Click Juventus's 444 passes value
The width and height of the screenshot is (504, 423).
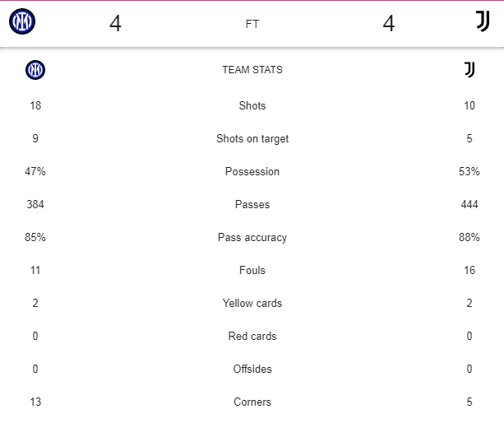coord(469,205)
